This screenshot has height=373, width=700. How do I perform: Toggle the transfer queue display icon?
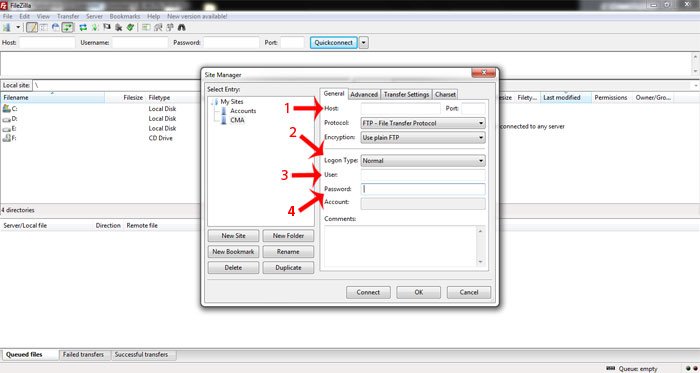coord(67,28)
